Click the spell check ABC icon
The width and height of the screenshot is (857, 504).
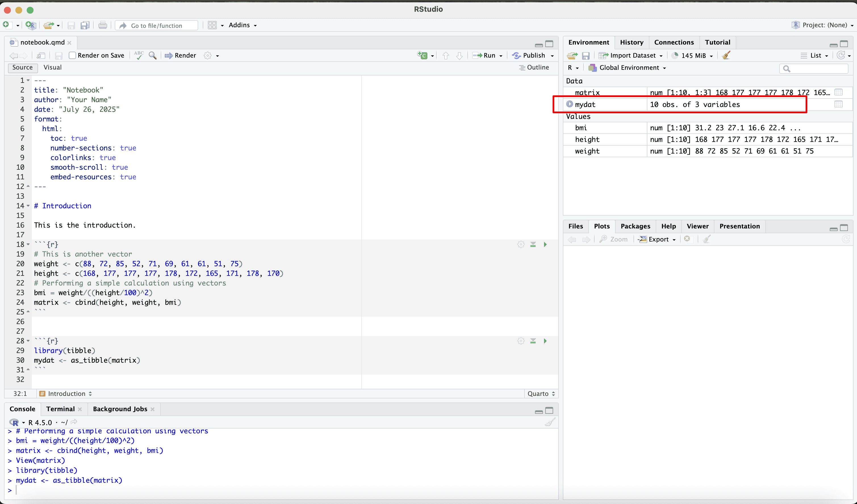coord(139,55)
